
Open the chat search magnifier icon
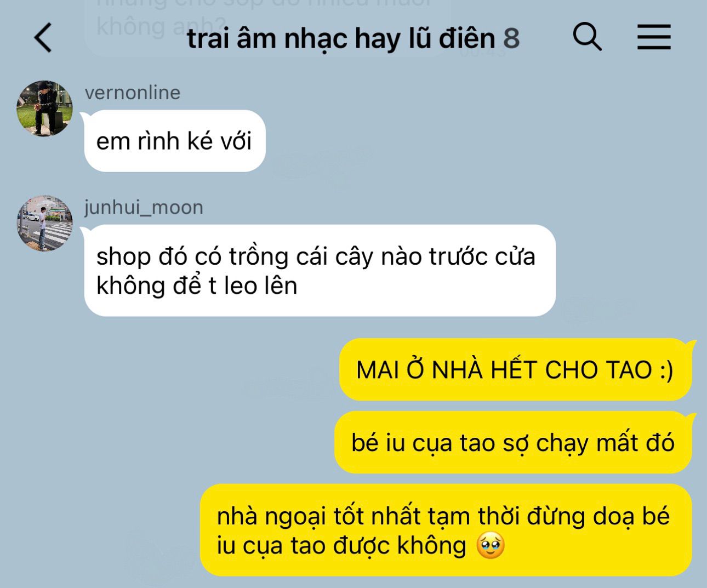tap(587, 37)
